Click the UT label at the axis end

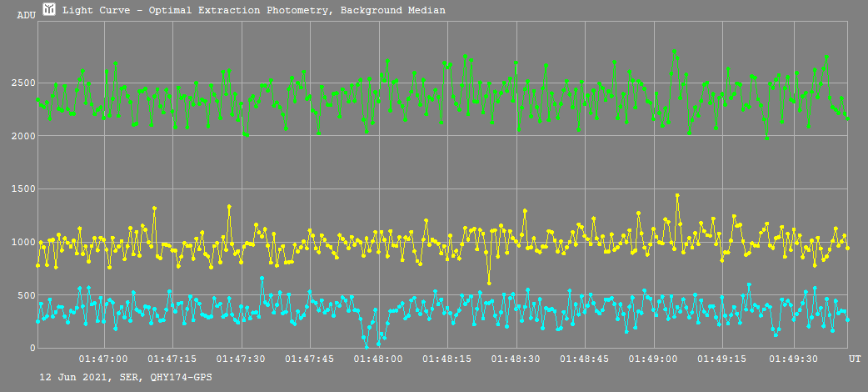coord(855,359)
